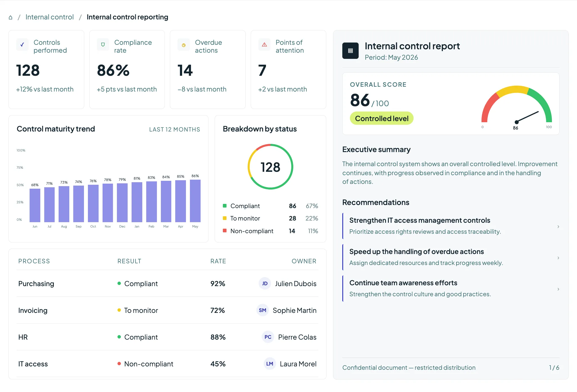The width and height of the screenshot is (577, 392).
Task: Click the yellow To monitor legend swatch
Action: [225, 218]
